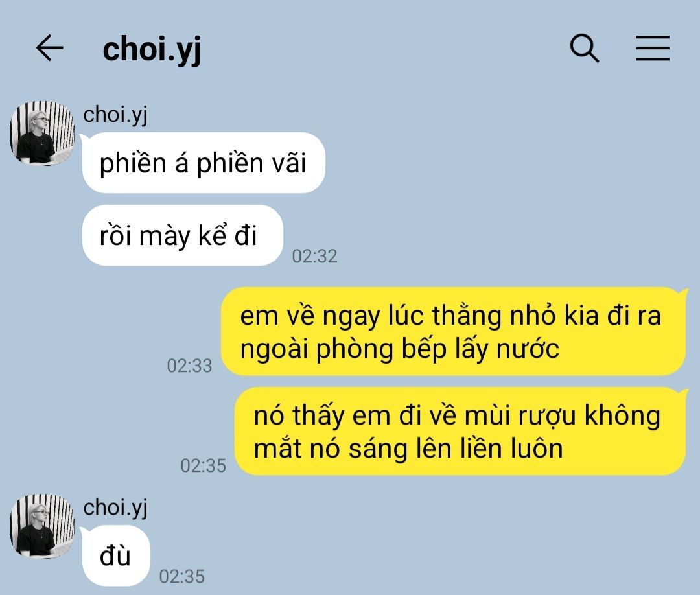Tap choi.yj's avatar next to the last message
The image size is (700, 595).
pyautogui.click(x=42, y=526)
